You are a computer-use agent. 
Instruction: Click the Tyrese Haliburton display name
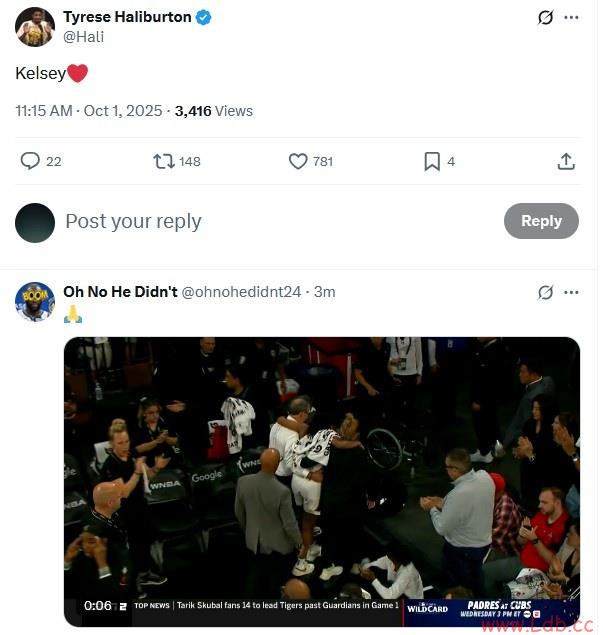click(x=126, y=18)
